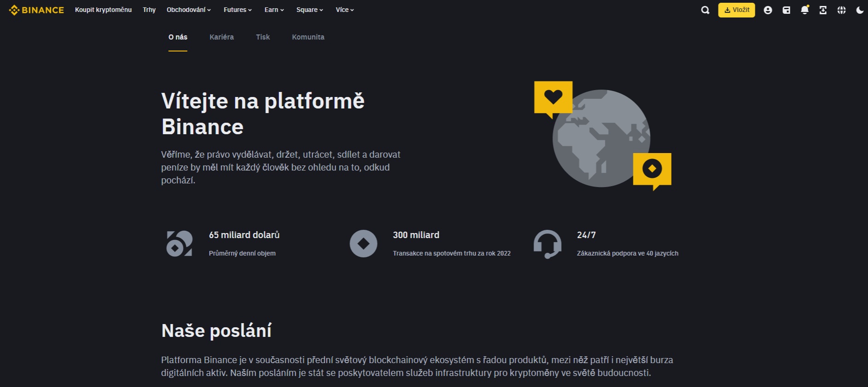
Task: Open the search magnifier icon
Action: 705,10
